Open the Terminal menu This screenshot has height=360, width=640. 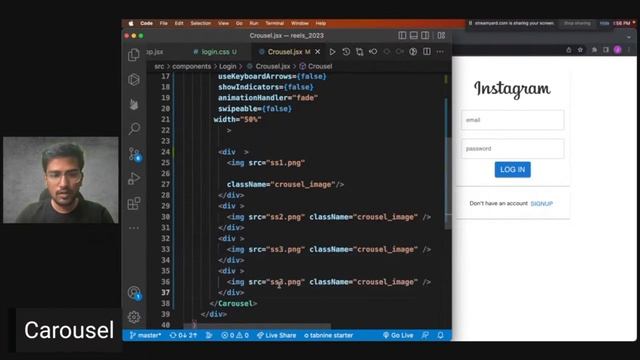point(274,23)
